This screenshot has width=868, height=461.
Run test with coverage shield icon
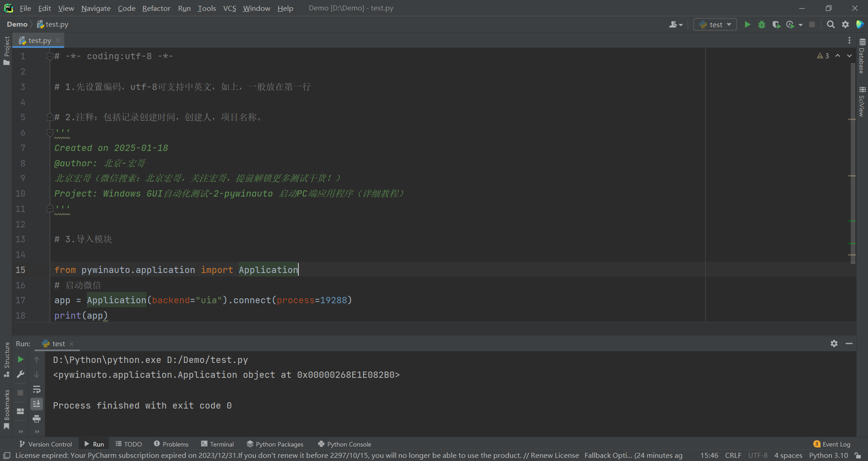(776, 24)
